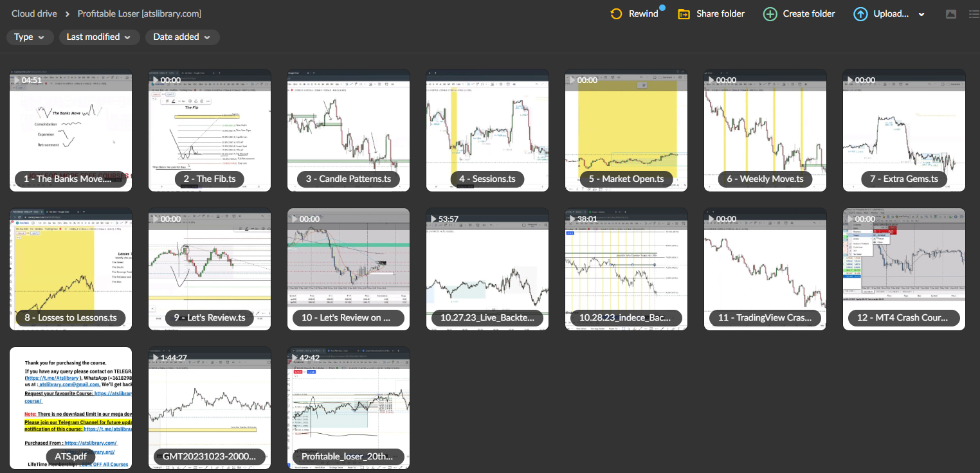The image size is (980, 473).
Task: Click the Upload arrow icon
Action: coord(860,13)
